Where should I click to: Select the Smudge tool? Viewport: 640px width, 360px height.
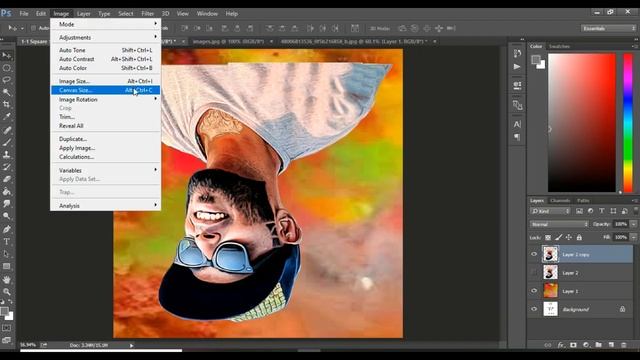pyautogui.click(x=7, y=204)
